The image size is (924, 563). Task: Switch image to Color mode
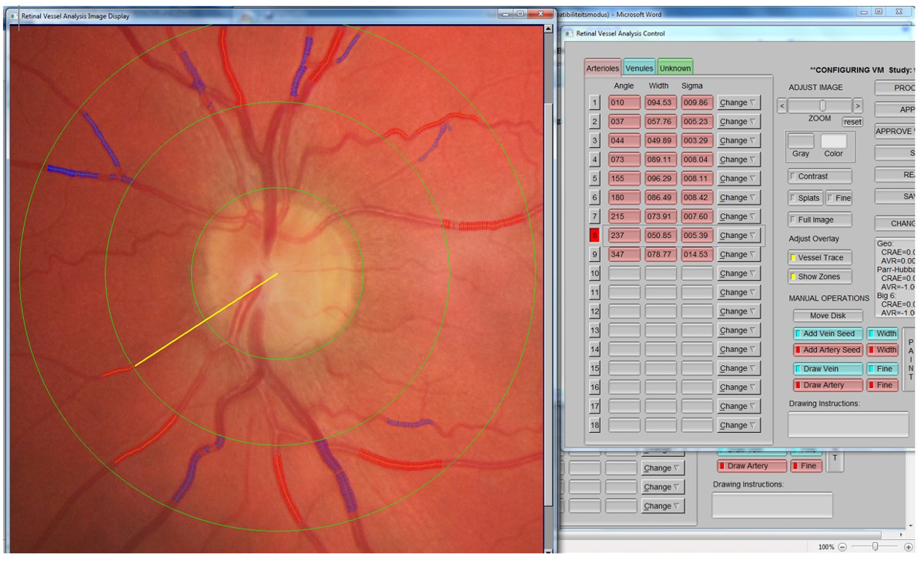point(833,141)
